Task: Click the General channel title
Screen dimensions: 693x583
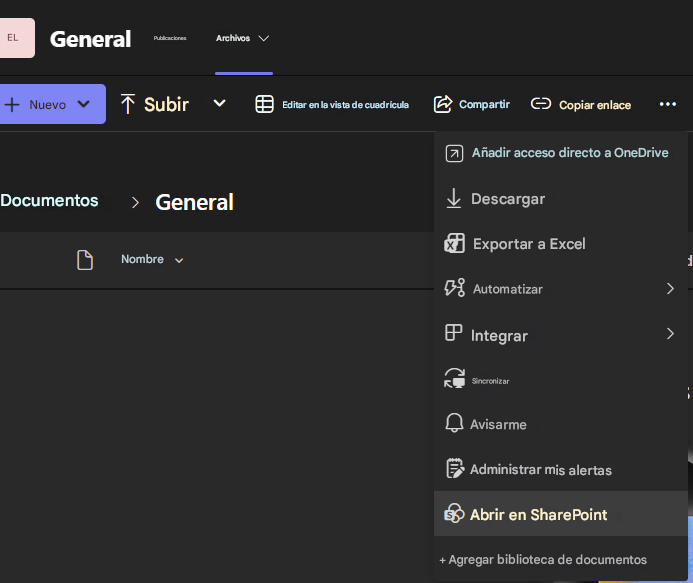Action: pos(90,39)
